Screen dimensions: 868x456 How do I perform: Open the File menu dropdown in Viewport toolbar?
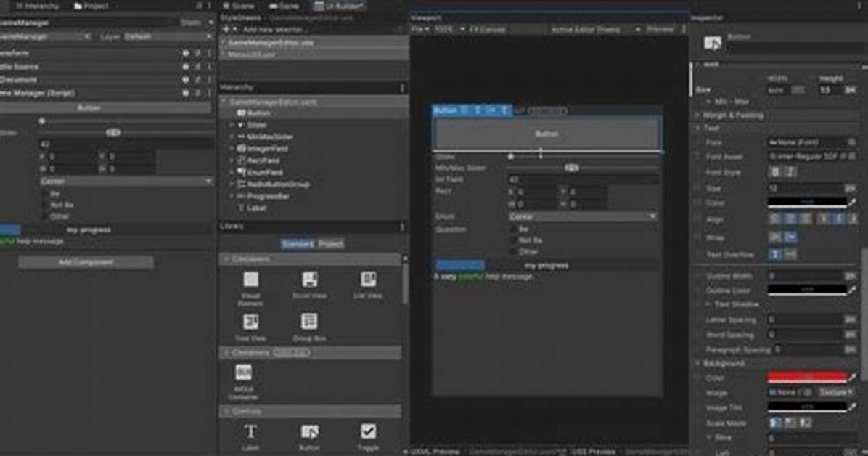click(420, 29)
